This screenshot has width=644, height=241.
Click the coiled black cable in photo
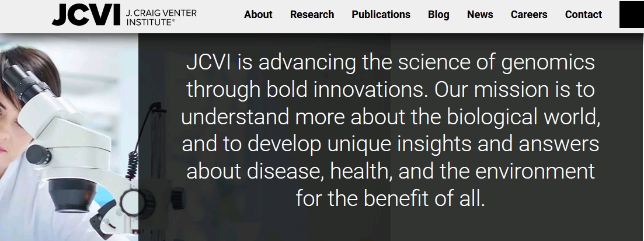(x=133, y=166)
